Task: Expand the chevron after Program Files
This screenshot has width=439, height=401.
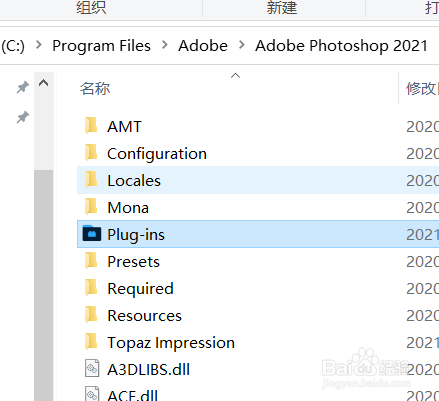Action: pyautogui.click(x=164, y=45)
